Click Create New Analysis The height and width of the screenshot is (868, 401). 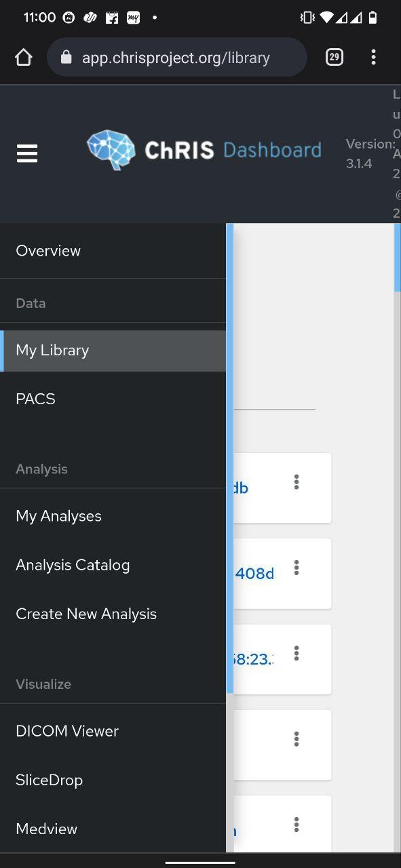click(86, 613)
